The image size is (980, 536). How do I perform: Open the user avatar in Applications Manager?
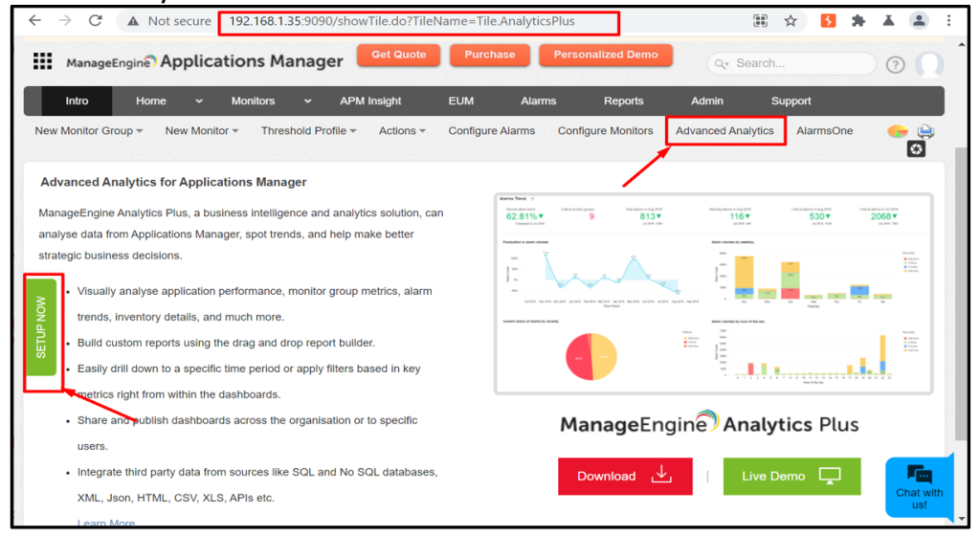pos(929,64)
